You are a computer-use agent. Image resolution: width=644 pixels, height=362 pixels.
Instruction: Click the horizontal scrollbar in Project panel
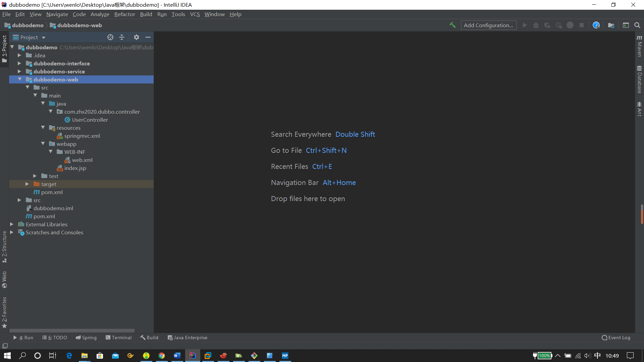[72, 330]
